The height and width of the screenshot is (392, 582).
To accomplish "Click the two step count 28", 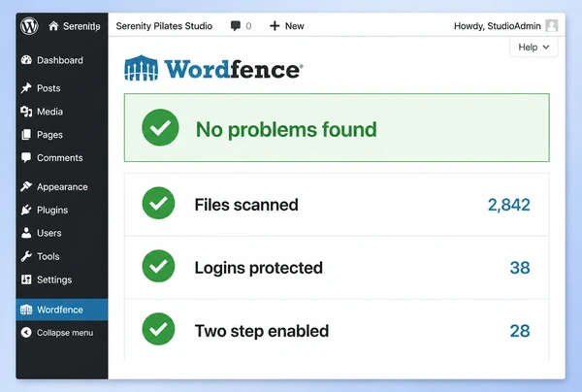I will pos(520,331).
